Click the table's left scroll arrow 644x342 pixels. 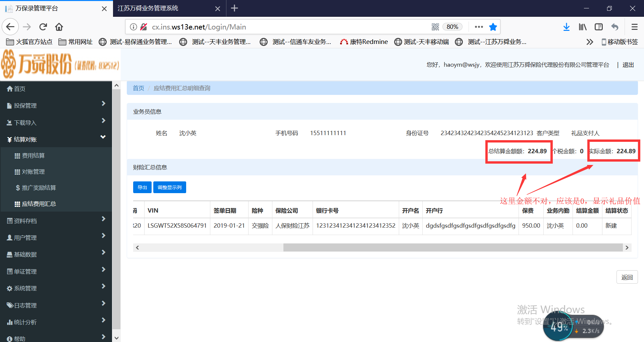coord(137,248)
